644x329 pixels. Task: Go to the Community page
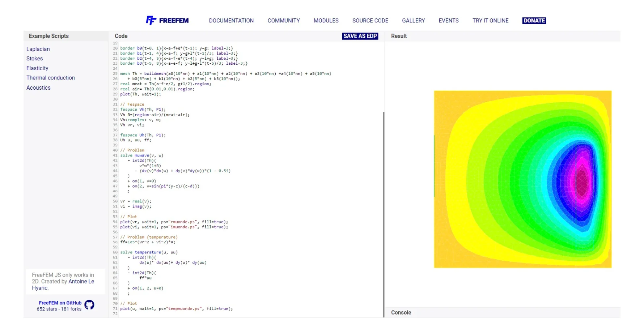[x=284, y=21]
